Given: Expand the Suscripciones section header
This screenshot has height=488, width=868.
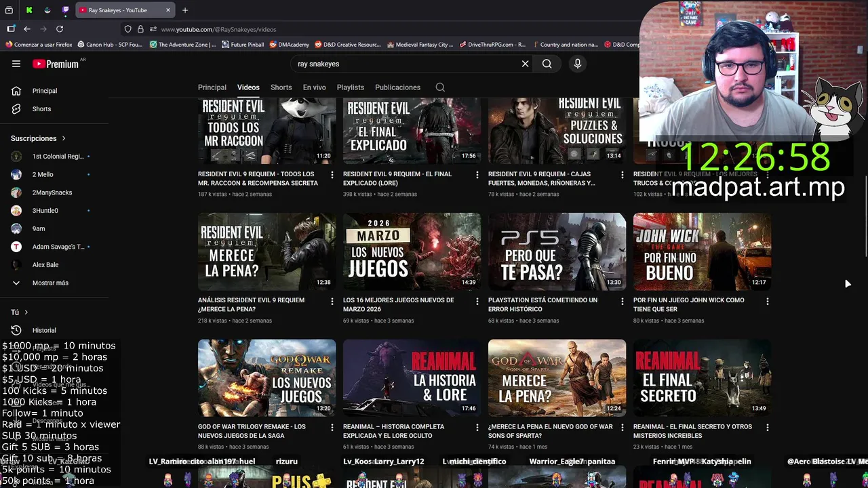Looking at the screenshot, I should pyautogui.click(x=39, y=138).
